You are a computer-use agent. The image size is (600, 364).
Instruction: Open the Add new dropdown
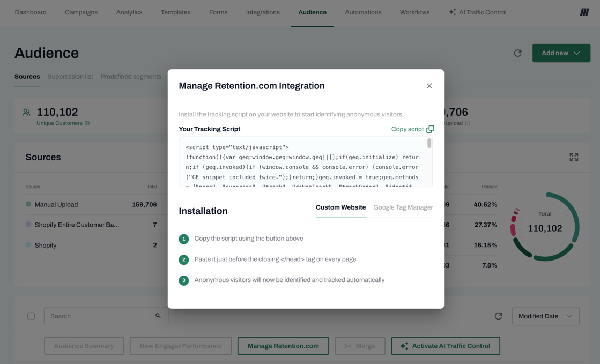561,53
